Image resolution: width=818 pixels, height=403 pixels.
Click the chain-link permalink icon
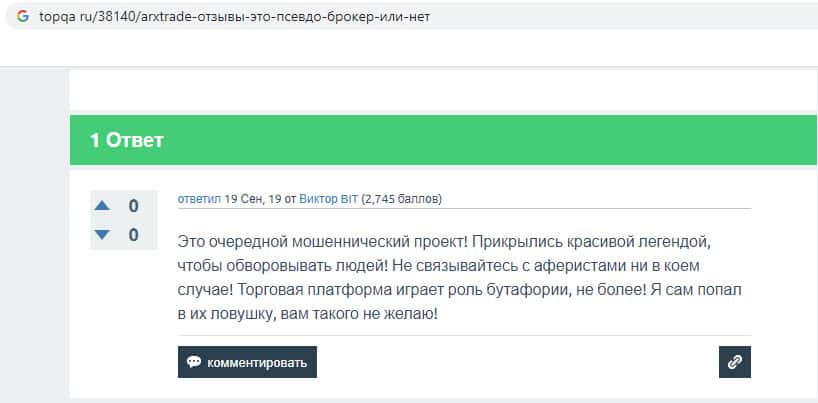[x=734, y=362]
